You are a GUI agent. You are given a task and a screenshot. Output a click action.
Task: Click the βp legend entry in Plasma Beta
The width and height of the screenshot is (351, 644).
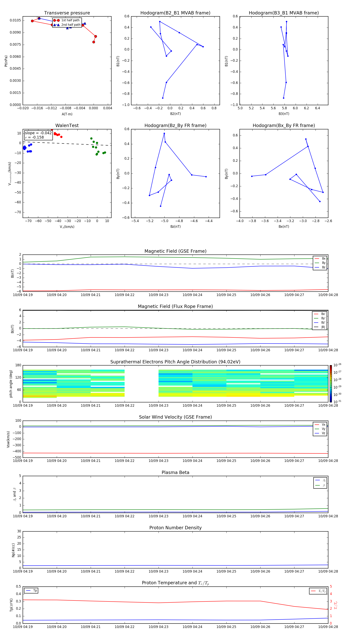point(320,480)
